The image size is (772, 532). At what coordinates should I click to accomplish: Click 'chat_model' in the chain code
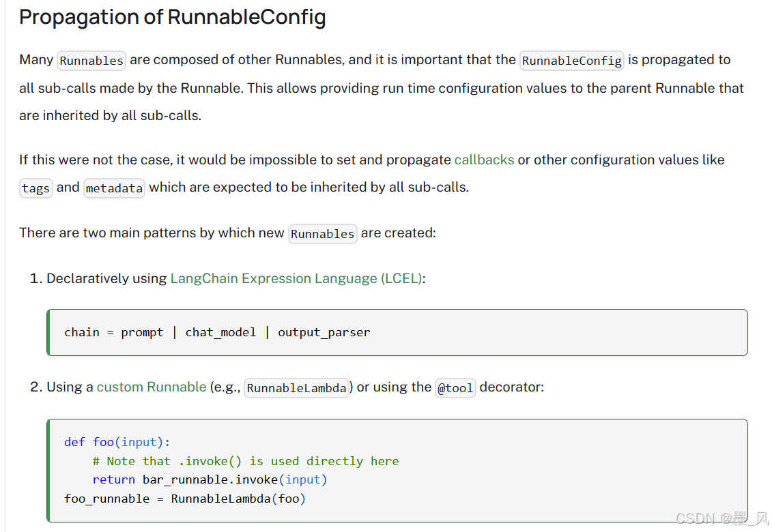tap(220, 332)
